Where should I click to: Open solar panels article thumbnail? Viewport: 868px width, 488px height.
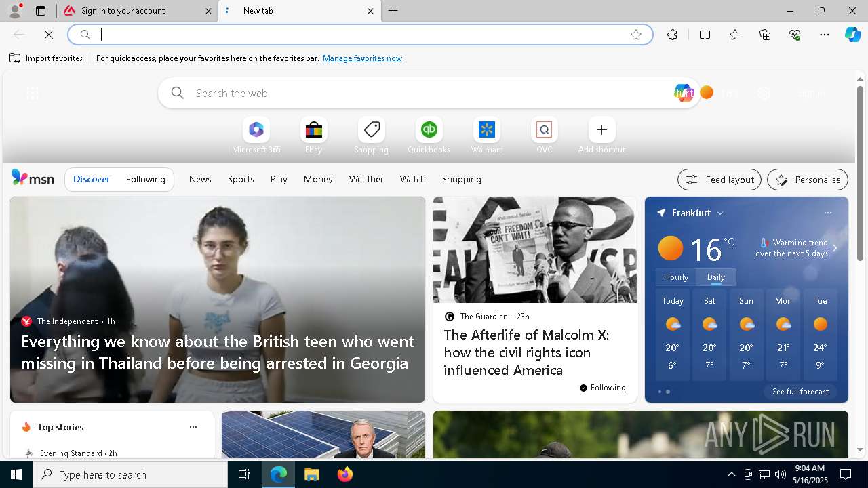[x=323, y=434]
